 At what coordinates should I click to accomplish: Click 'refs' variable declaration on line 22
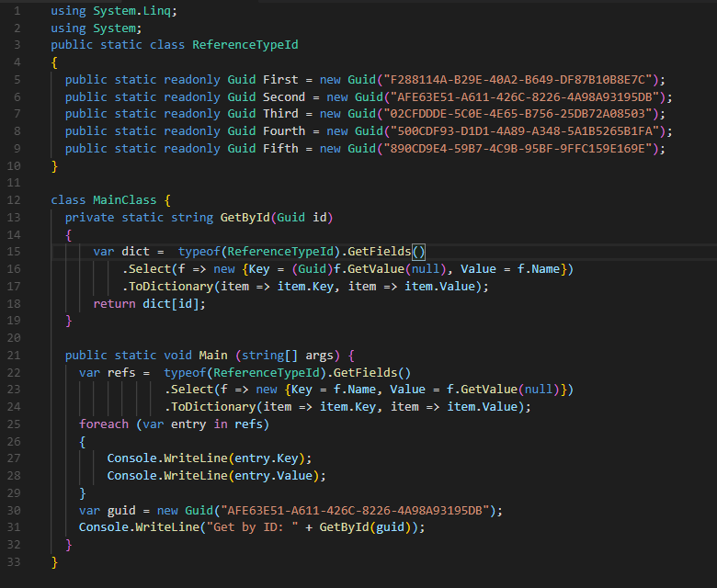(121, 373)
